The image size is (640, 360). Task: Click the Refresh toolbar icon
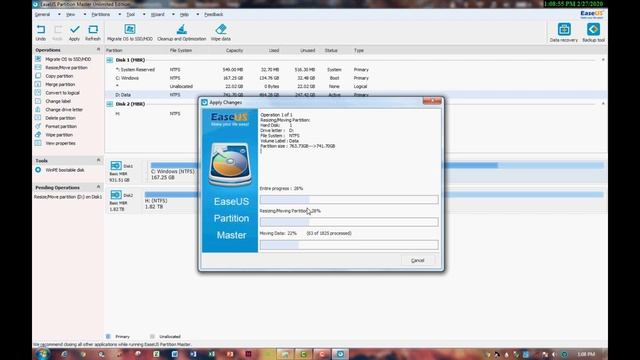(x=93, y=30)
